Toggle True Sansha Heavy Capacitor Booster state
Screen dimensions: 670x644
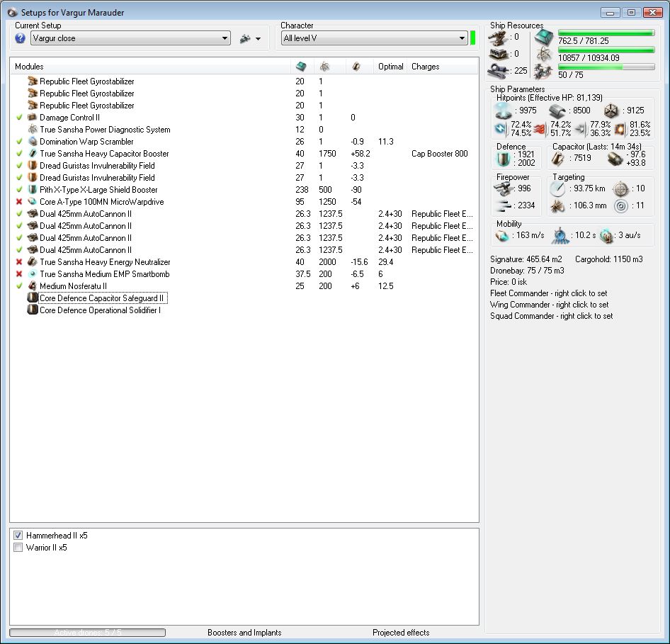(x=19, y=154)
